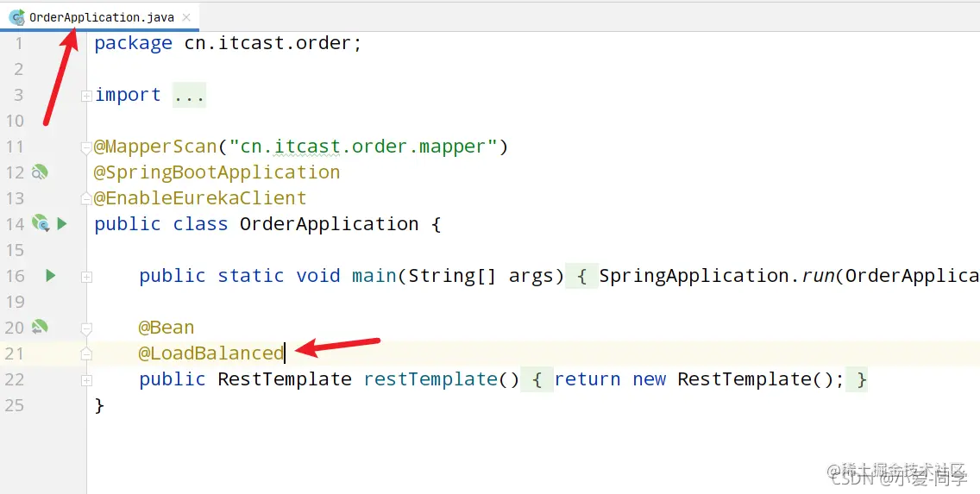
Task: Click the @LoadBalanced annotation
Action: (x=211, y=353)
